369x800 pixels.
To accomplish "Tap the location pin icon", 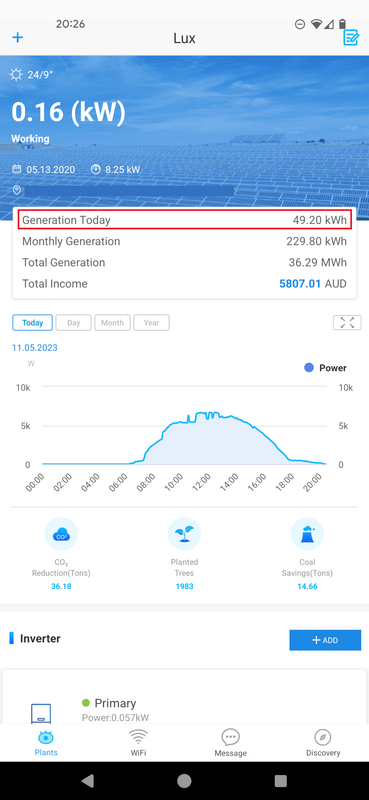I will [x=16, y=190].
